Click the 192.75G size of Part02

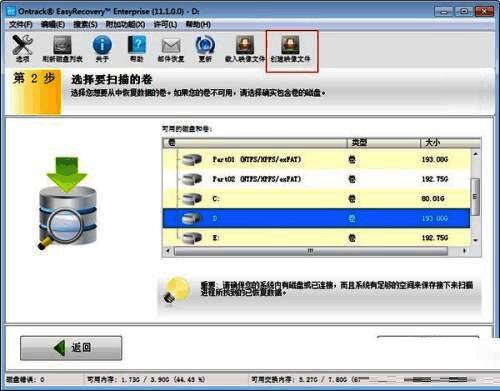pos(435,179)
